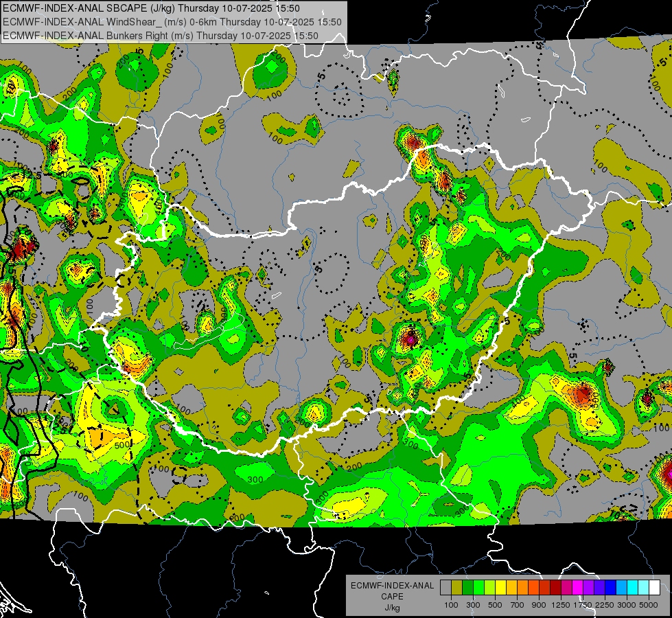Image resolution: width=672 pixels, height=618 pixels.
Task: Click the 1750 legend value
Action: point(583,605)
